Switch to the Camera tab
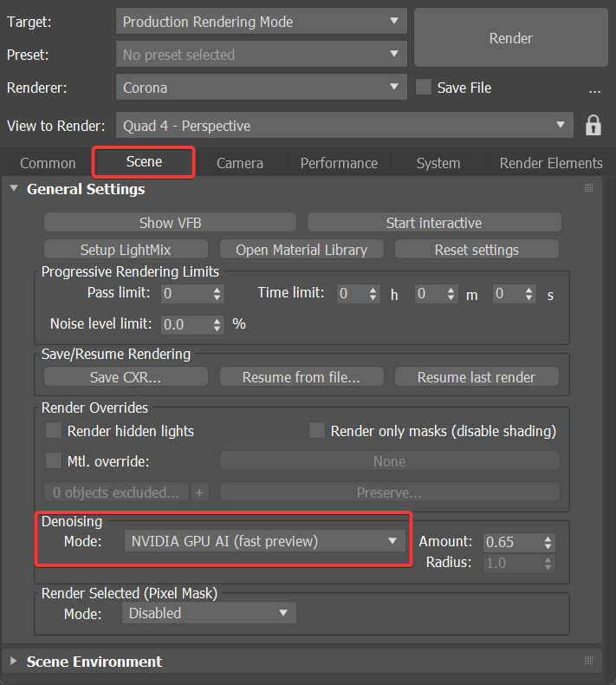This screenshot has width=616, height=685. [240, 163]
